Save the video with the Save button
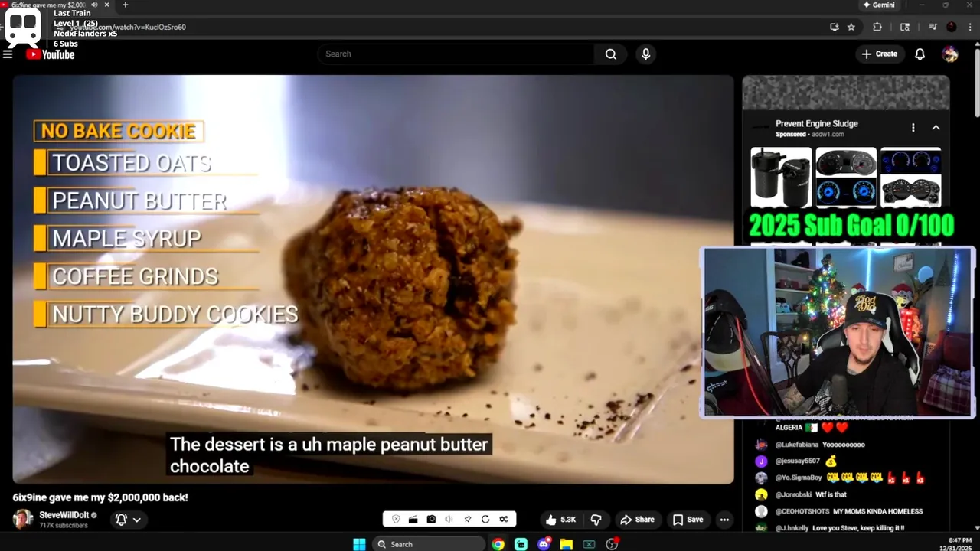 click(688, 520)
